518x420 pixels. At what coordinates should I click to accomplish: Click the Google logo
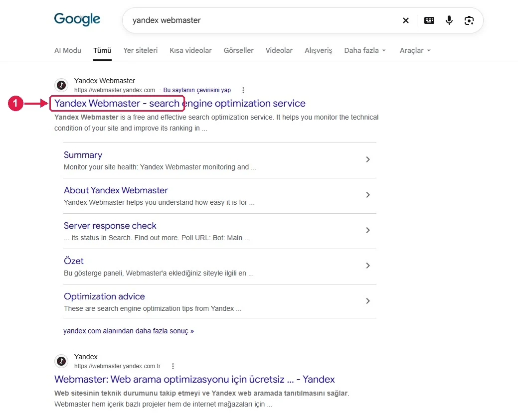pyautogui.click(x=77, y=19)
